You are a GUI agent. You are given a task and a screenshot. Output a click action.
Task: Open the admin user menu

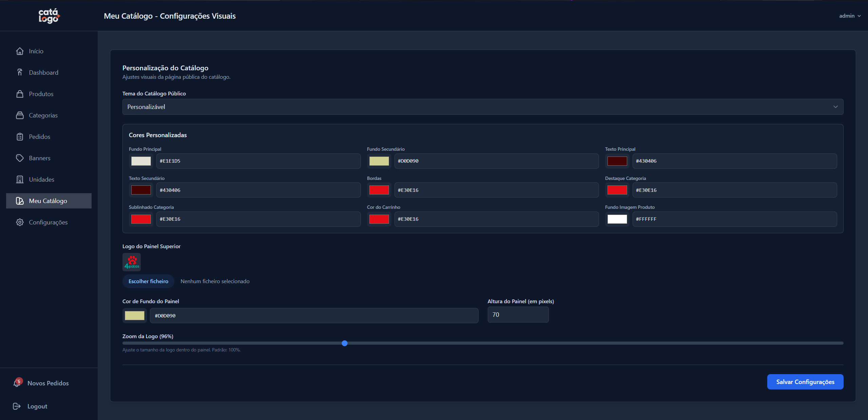pyautogui.click(x=850, y=16)
